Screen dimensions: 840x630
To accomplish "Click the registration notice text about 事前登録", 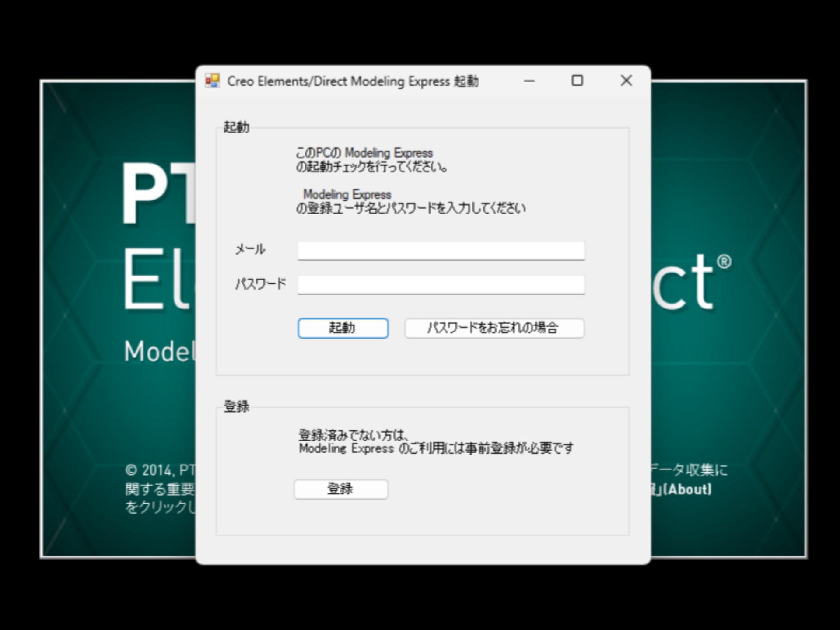I will [436, 442].
